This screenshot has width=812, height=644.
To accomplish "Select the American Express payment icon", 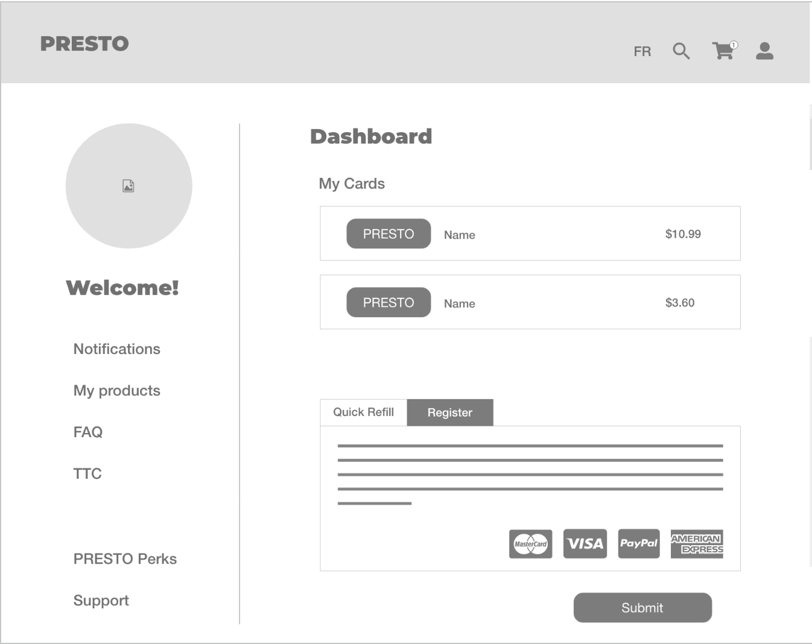I will (697, 544).
